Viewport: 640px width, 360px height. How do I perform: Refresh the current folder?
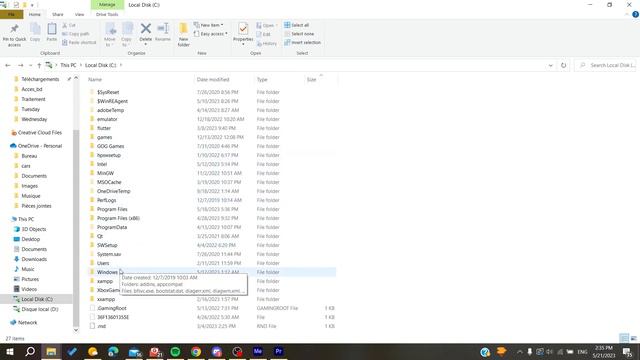click(x=563, y=65)
